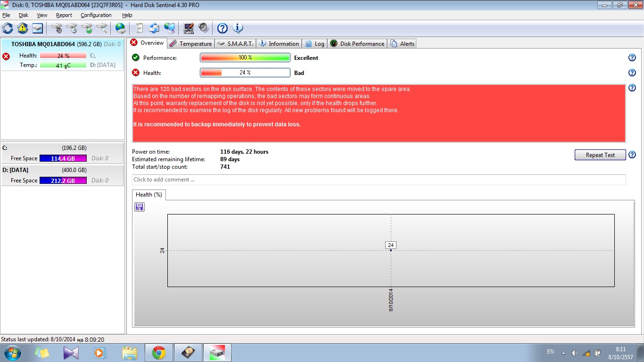Select the TOSHIBA MQ01ABD064 disk entry
644x362 pixels.
pos(62,55)
